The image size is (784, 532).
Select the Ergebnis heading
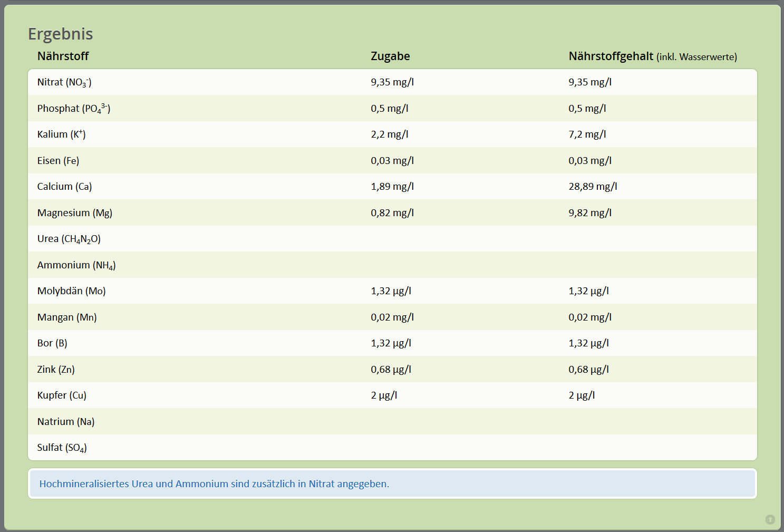[x=60, y=34]
